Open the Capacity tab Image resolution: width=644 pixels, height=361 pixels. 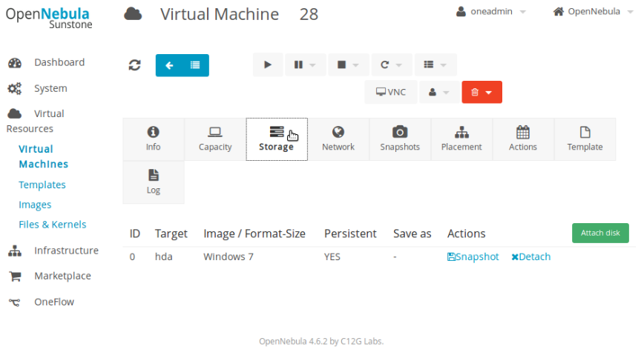click(x=215, y=139)
